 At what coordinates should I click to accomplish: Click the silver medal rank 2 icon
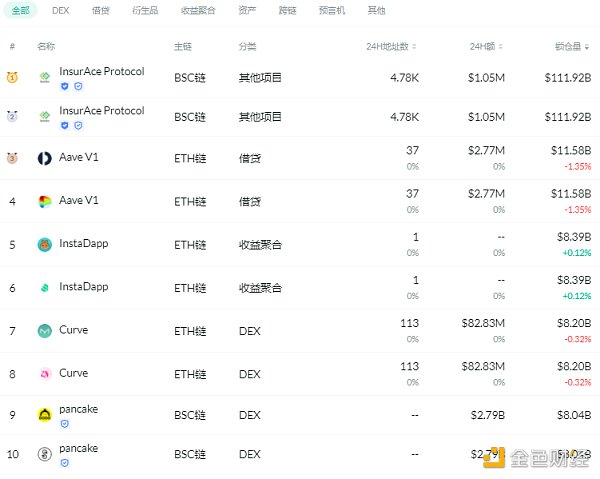pos(12,116)
